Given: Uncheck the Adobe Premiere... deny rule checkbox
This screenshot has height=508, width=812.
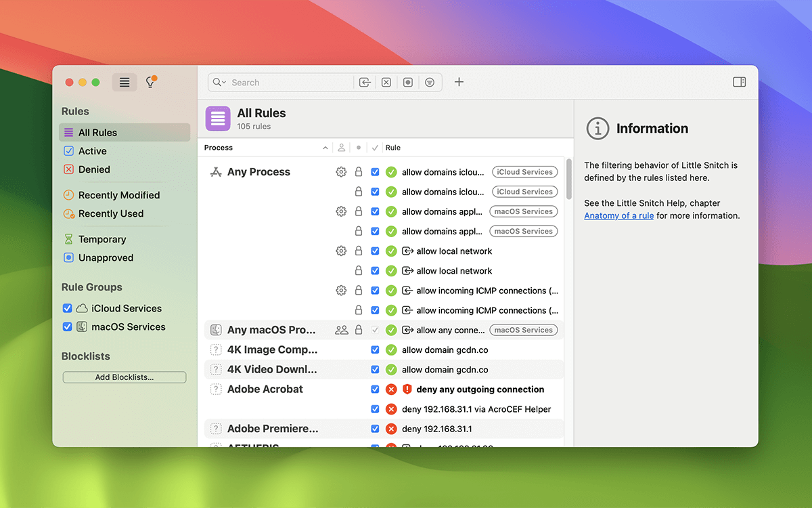Looking at the screenshot, I should pyautogui.click(x=375, y=429).
